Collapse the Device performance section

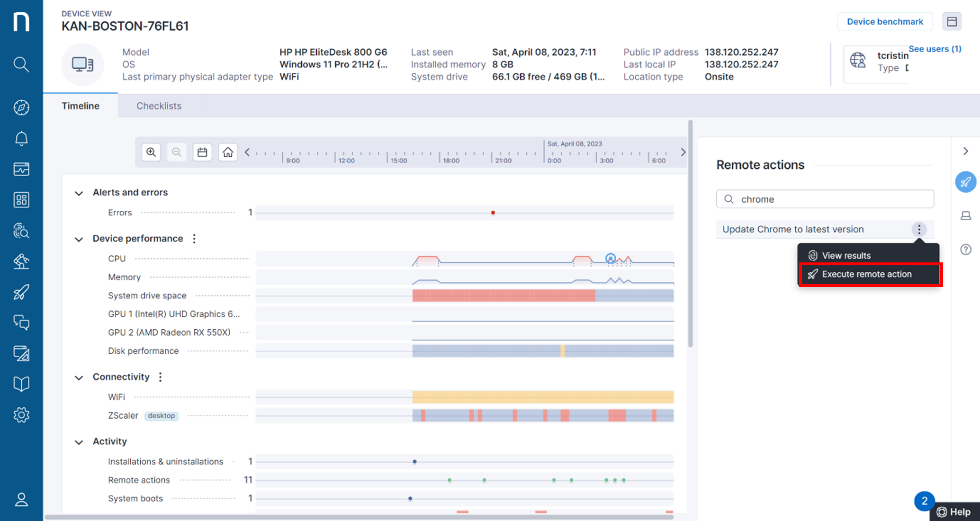click(x=79, y=239)
